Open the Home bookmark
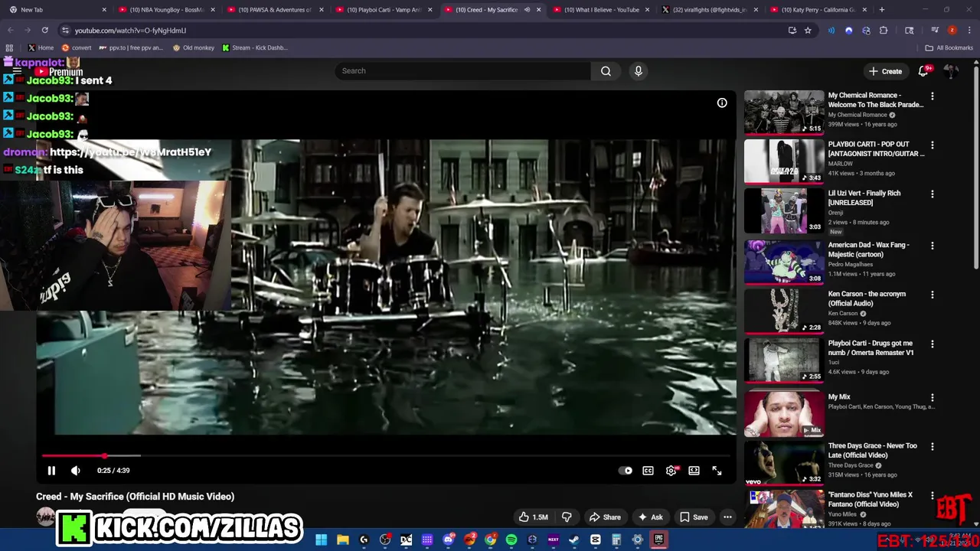 41,47
